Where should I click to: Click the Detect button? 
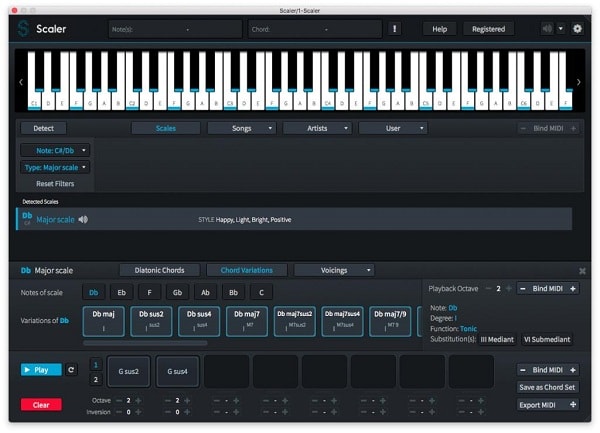(43, 129)
